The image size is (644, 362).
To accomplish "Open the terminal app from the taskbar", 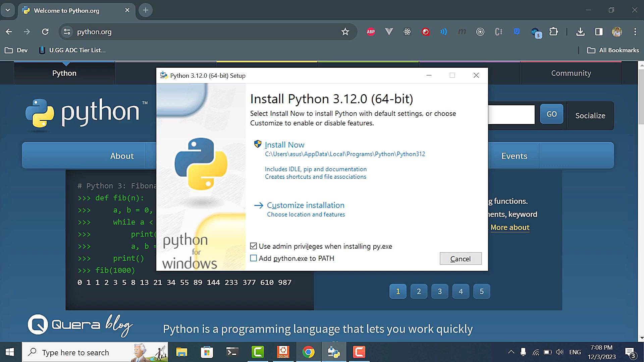I will (x=232, y=352).
